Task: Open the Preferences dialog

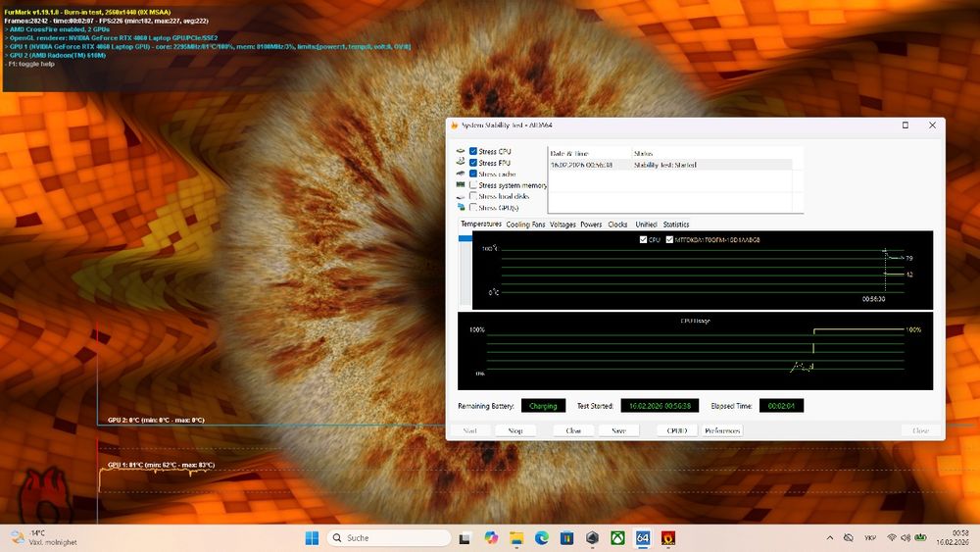Action: coord(722,430)
